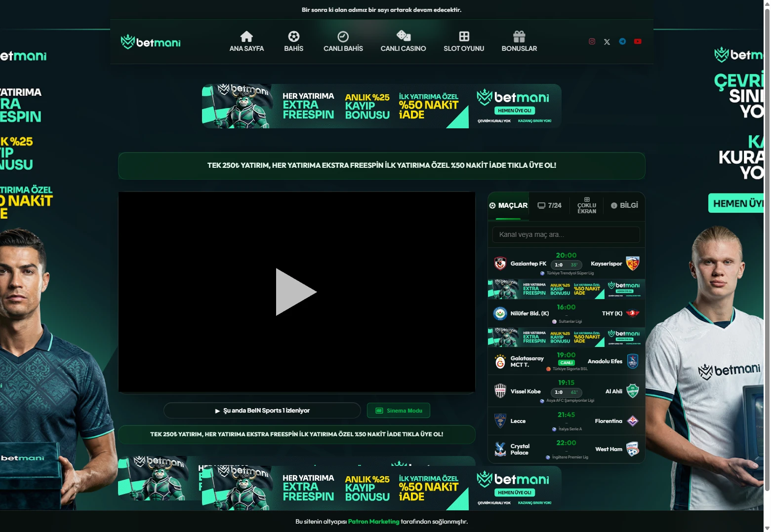Switch to the MAÇLAR tab
This screenshot has width=771, height=532.
508,206
